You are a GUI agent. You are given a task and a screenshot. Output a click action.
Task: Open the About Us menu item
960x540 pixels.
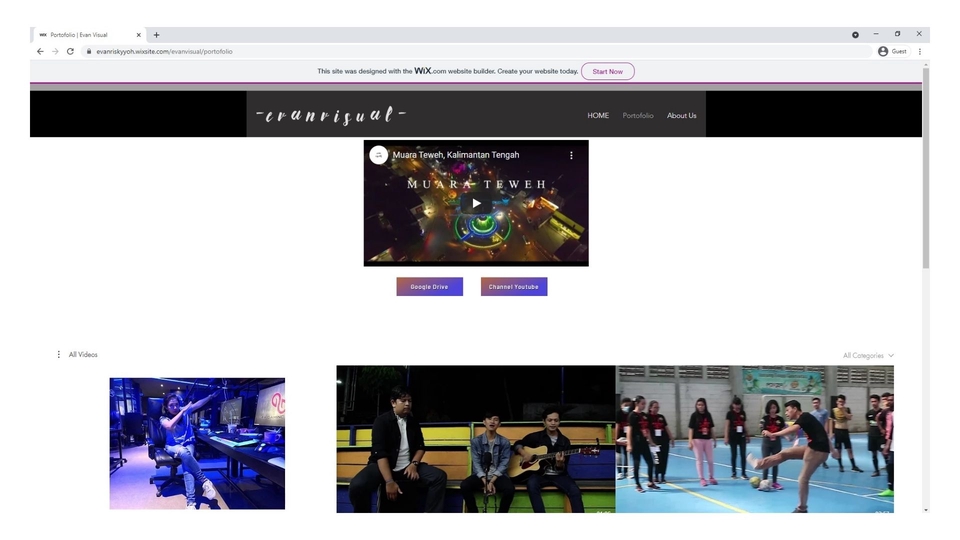(681, 115)
